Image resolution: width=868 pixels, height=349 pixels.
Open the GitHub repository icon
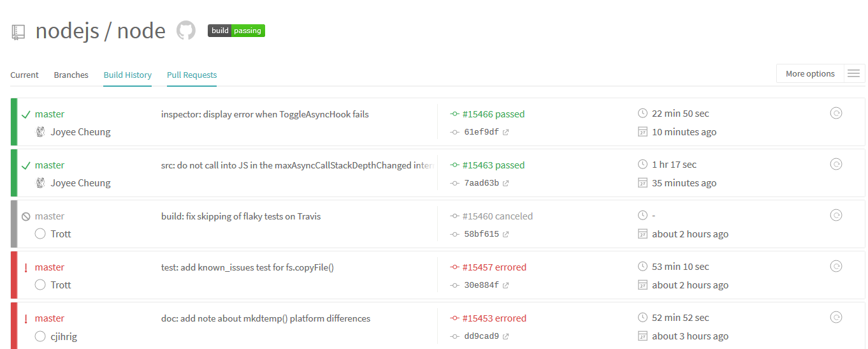point(186,31)
